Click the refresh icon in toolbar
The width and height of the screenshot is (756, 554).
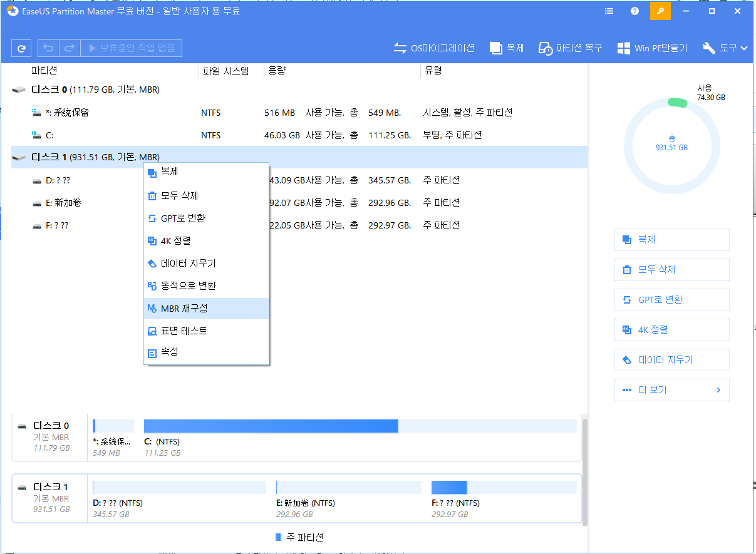[x=22, y=48]
